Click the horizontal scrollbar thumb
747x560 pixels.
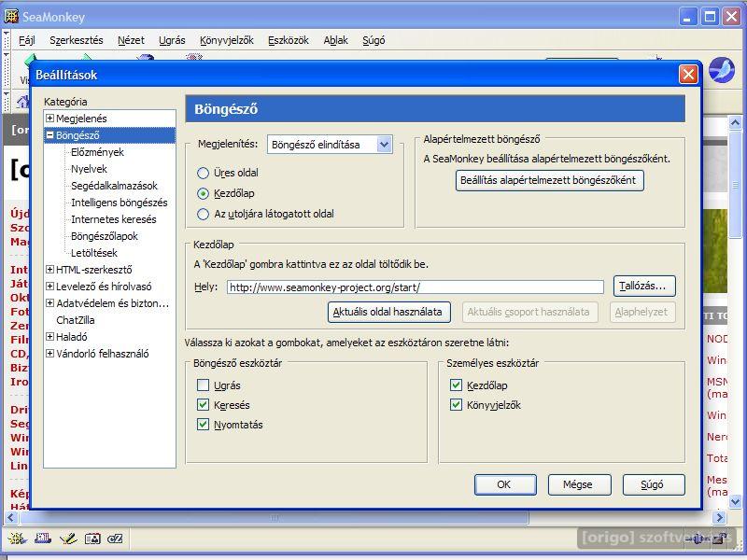point(274,517)
